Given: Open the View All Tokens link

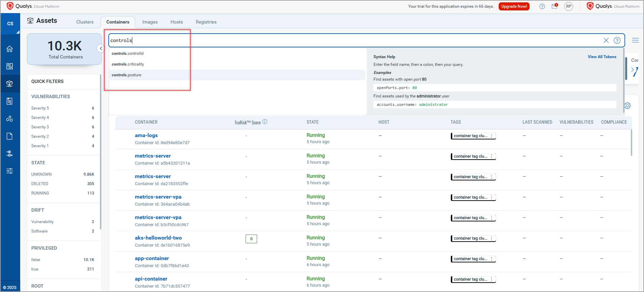Looking at the screenshot, I should (602, 57).
